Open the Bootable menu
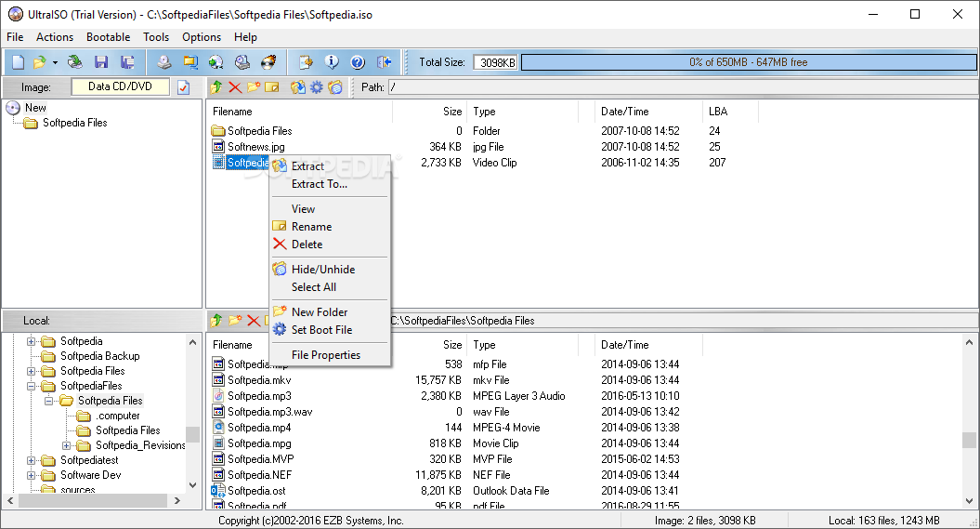 click(108, 37)
